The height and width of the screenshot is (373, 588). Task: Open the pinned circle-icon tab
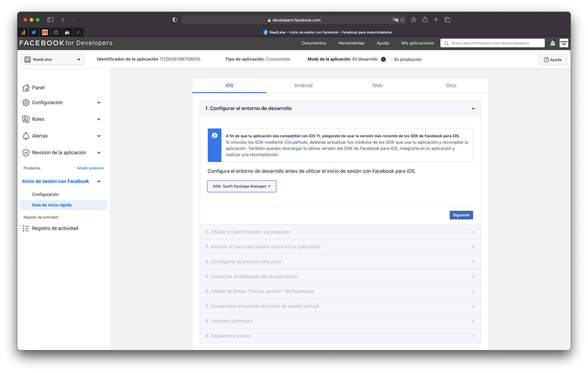click(x=56, y=32)
